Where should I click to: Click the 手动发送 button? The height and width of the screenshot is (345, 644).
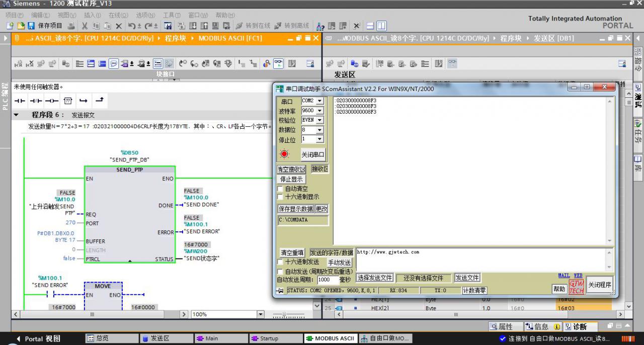(x=340, y=263)
